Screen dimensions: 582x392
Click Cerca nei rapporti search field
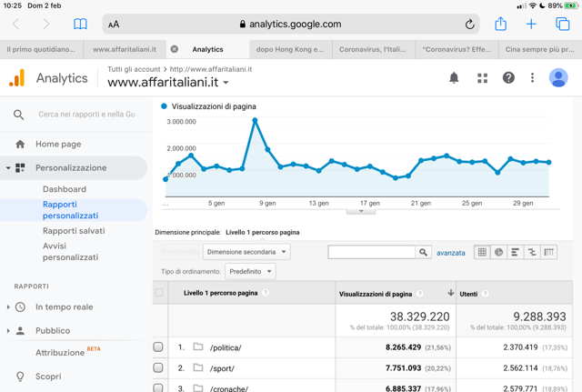coord(87,115)
